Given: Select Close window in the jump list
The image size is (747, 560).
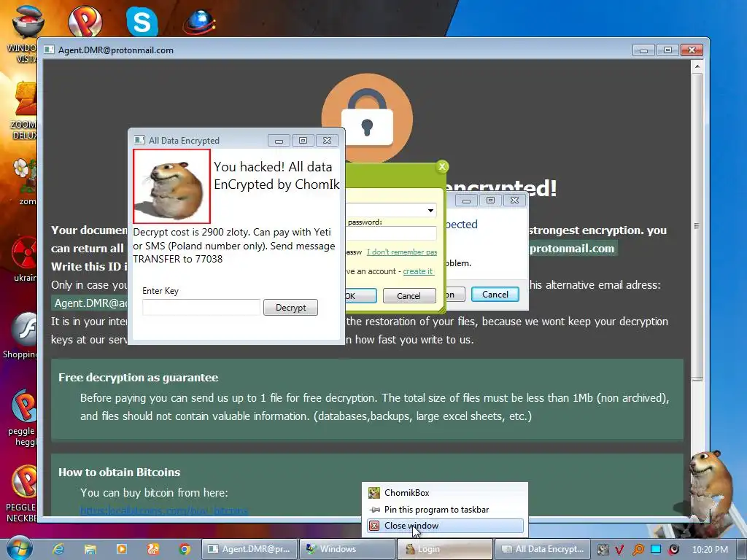Looking at the screenshot, I should click(x=445, y=526).
